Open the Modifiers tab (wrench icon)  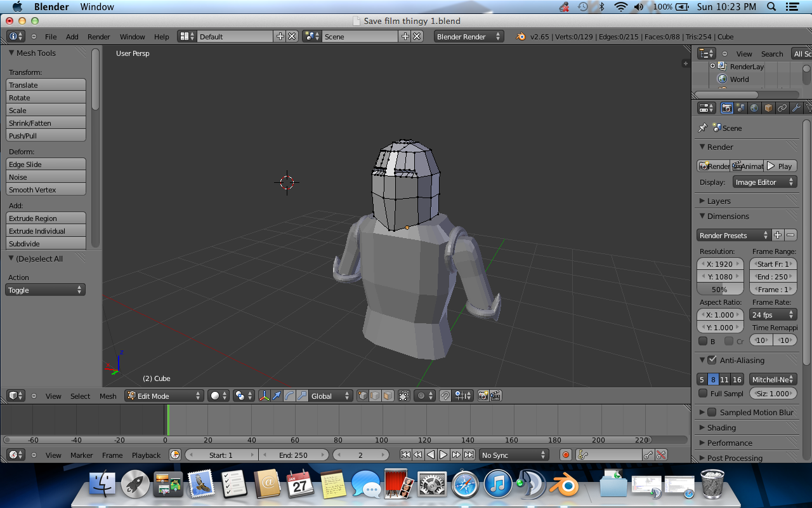[x=797, y=108]
